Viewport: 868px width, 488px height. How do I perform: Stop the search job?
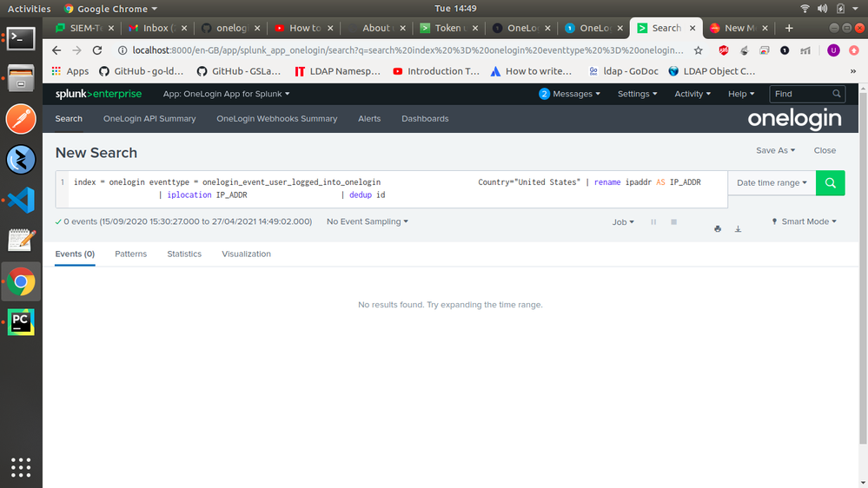[x=673, y=222]
